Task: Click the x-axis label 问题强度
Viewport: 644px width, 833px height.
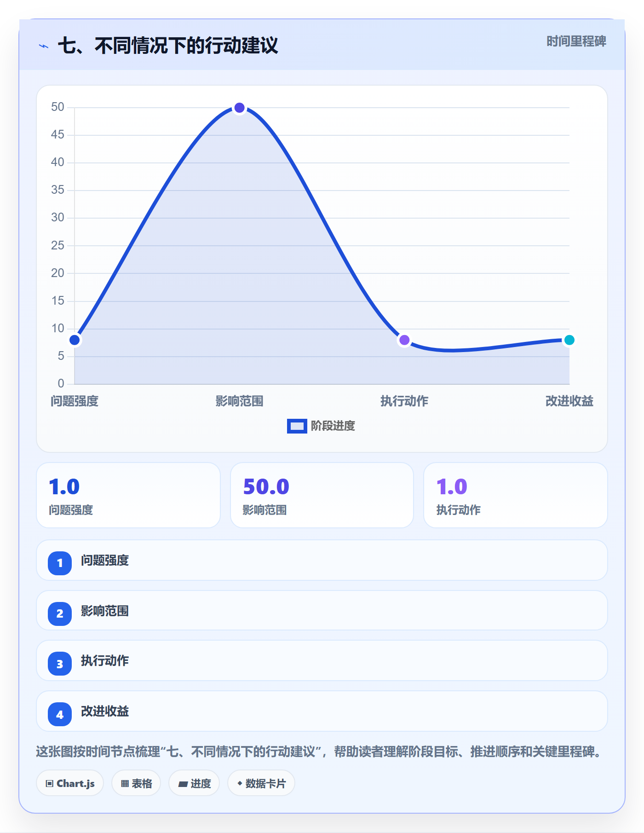Action: coord(75,401)
